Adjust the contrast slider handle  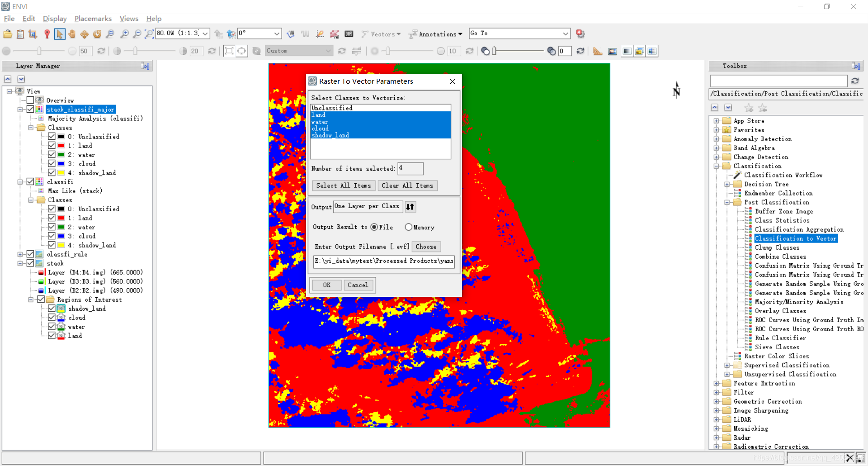tap(135, 51)
